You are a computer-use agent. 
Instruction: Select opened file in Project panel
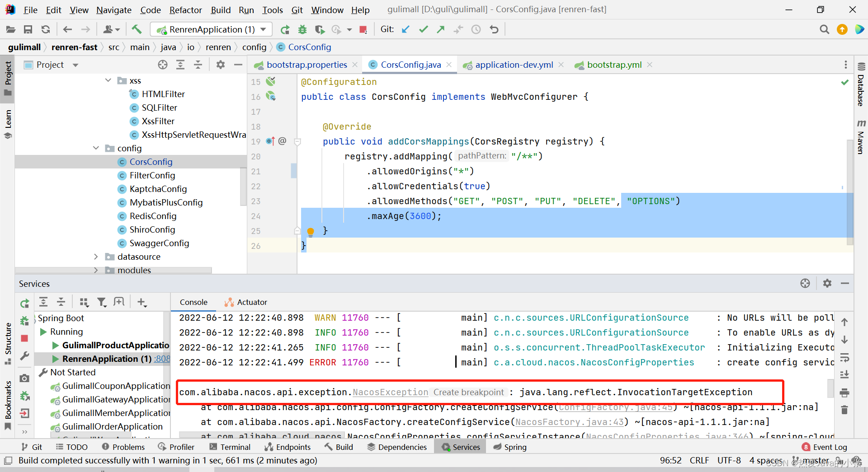[x=163, y=65]
